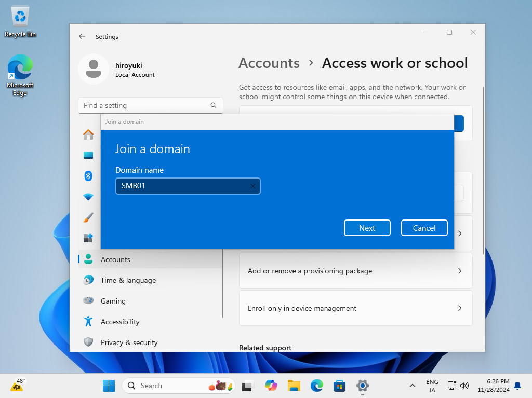Cancel the Join a domain dialog
This screenshot has width=532, height=398.
pos(424,228)
